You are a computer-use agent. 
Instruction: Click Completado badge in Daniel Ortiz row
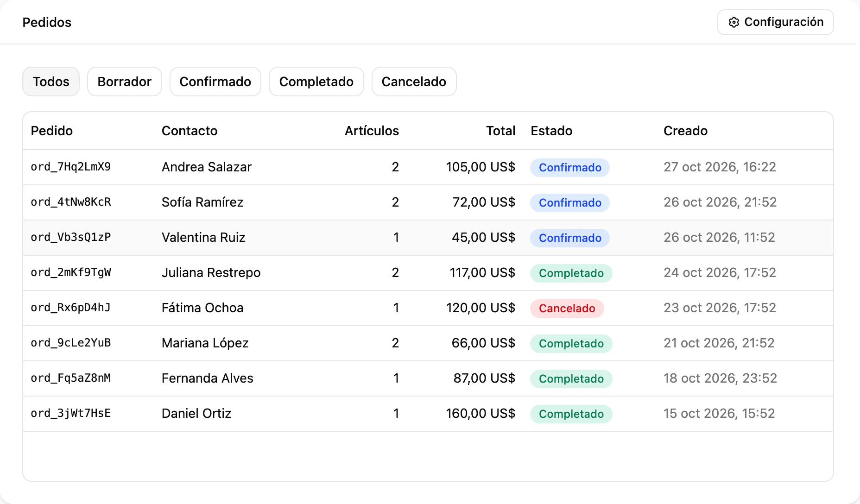[571, 414]
